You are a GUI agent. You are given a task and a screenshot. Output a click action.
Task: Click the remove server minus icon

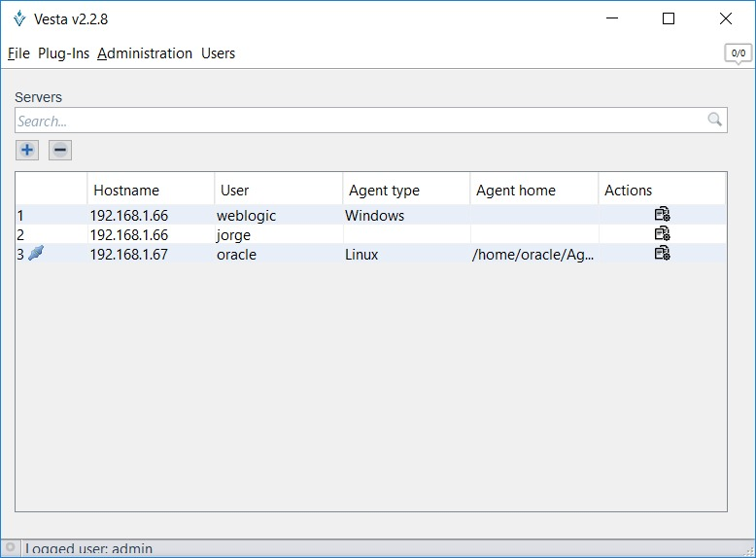60,150
